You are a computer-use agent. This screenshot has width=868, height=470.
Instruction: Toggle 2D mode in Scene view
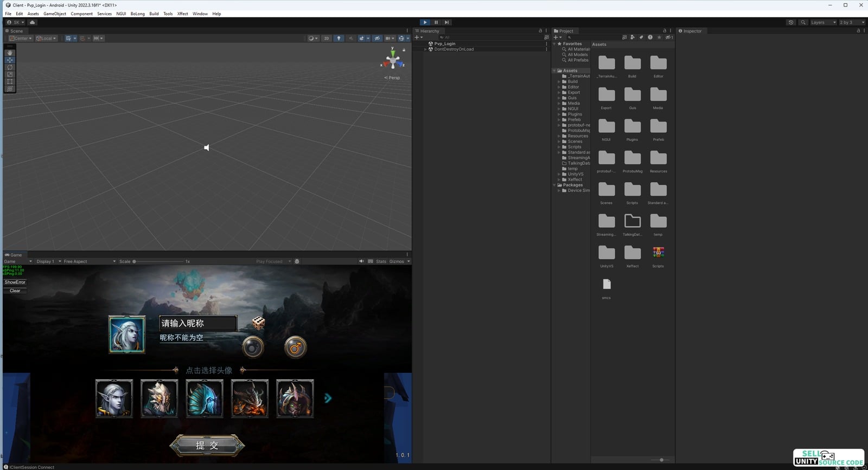(326, 38)
